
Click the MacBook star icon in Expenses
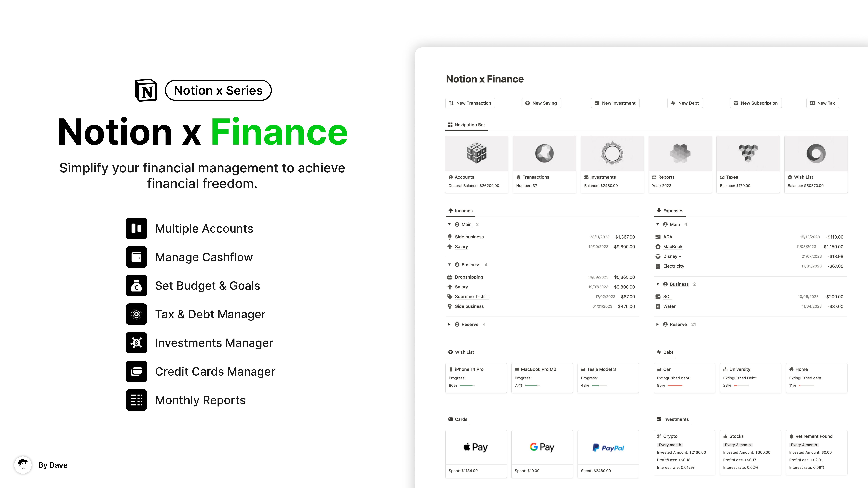pyautogui.click(x=658, y=247)
